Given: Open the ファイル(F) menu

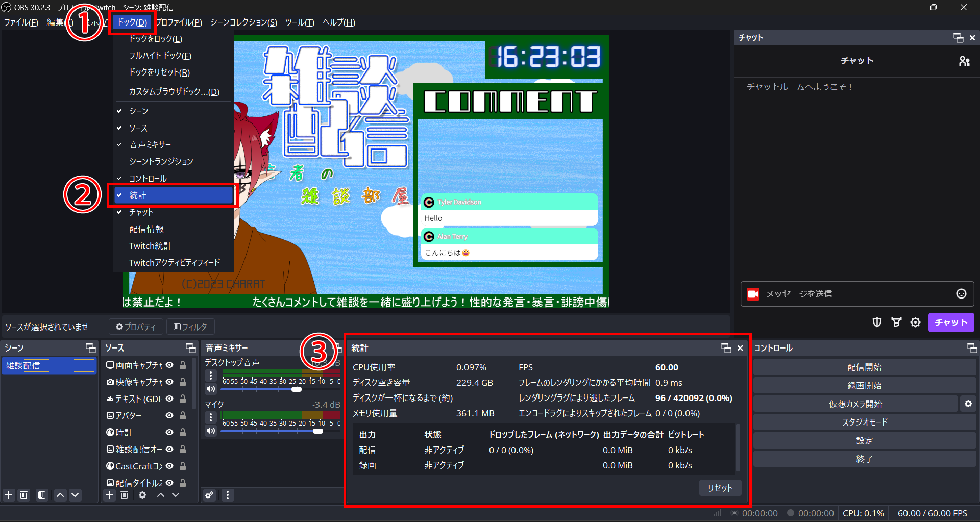Looking at the screenshot, I should [21, 22].
